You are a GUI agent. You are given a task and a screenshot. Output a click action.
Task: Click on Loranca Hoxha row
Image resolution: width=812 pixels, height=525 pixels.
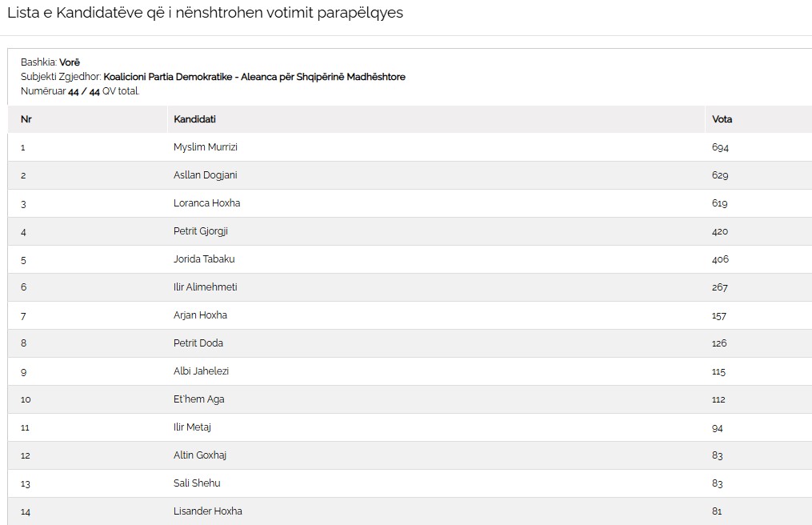(206, 203)
